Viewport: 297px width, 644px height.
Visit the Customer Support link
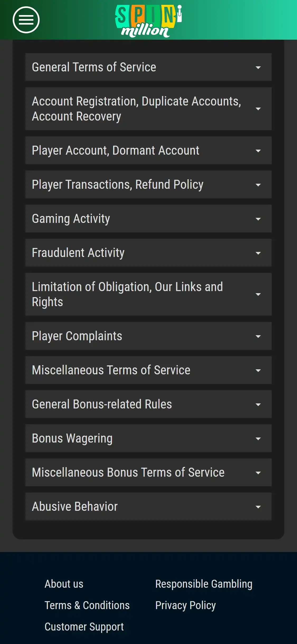click(x=84, y=627)
